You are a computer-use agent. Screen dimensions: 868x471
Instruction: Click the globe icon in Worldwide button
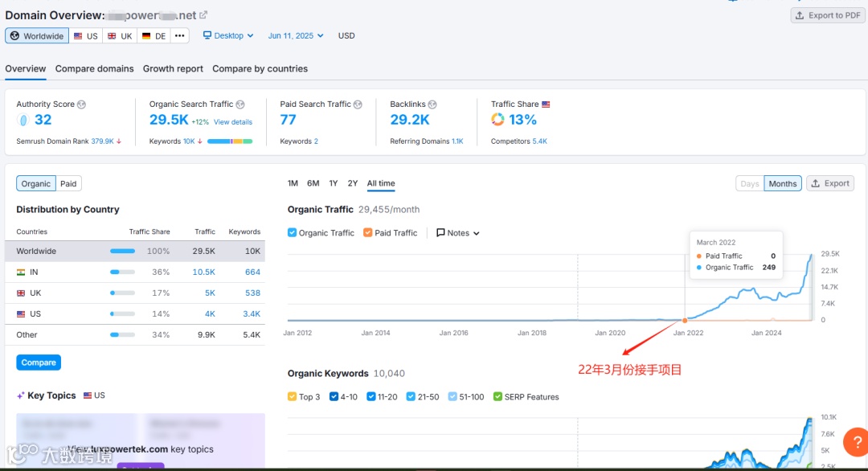click(x=15, y=36)
